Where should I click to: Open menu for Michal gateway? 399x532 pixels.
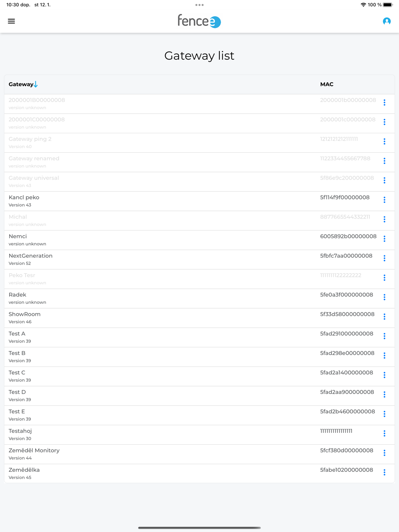[384, 219]
